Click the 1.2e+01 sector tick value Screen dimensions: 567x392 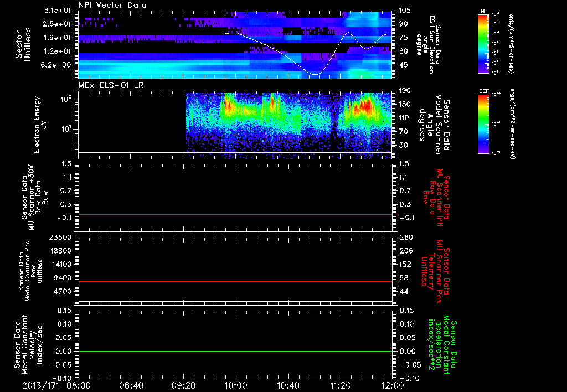point(58,51)
